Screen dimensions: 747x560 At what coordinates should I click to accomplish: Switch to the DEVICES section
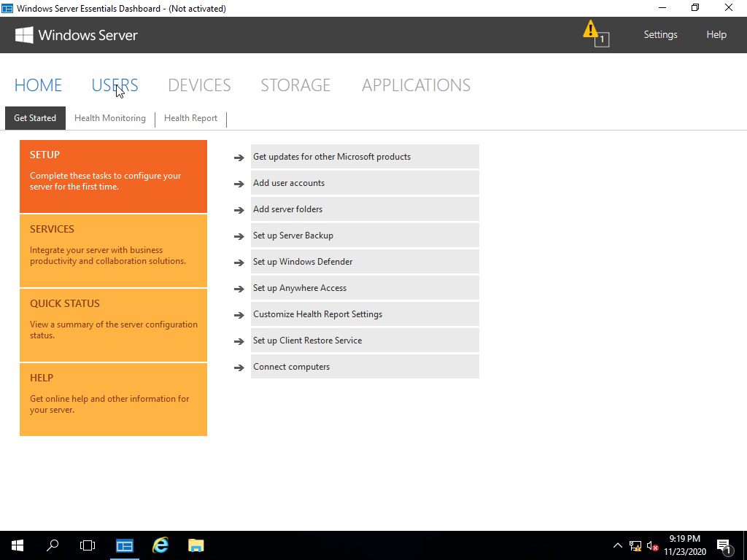tap(199, 85)
